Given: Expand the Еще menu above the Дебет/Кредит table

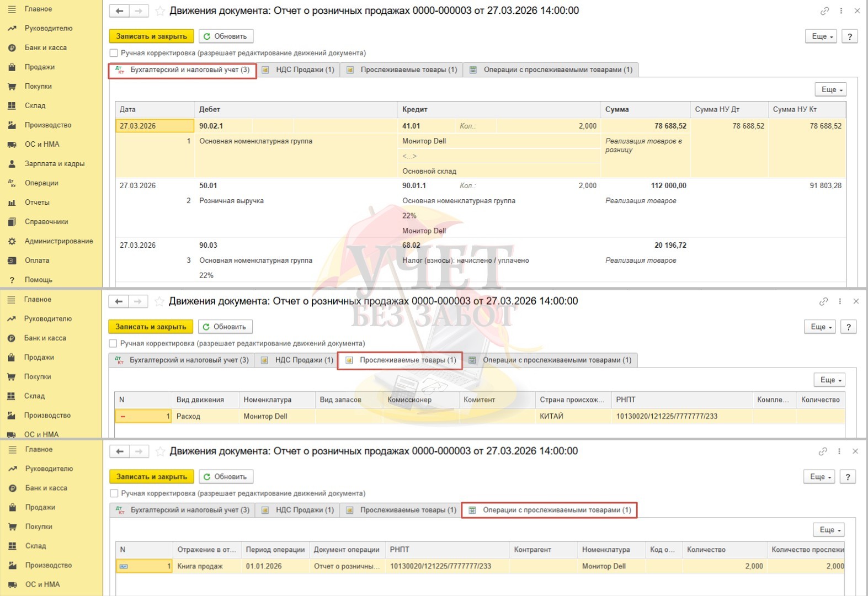Looking at the screenshot, I should coord(830,89).
